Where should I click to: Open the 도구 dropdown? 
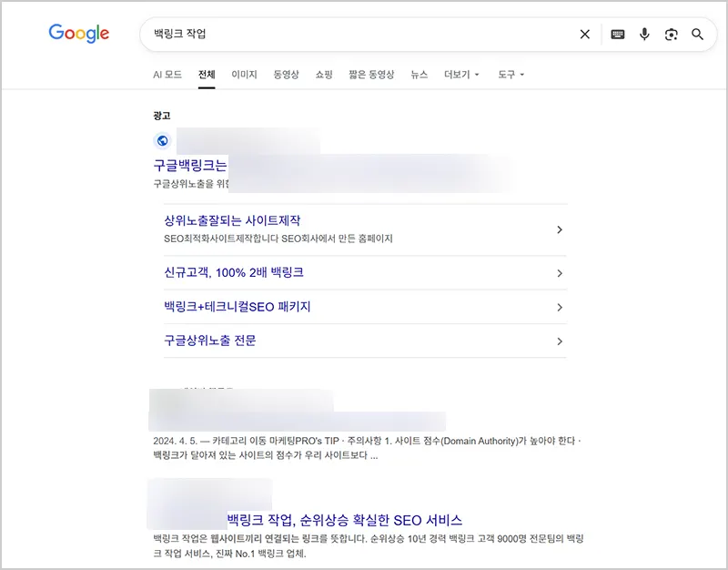pyautogui.click(x=511, y=75)
